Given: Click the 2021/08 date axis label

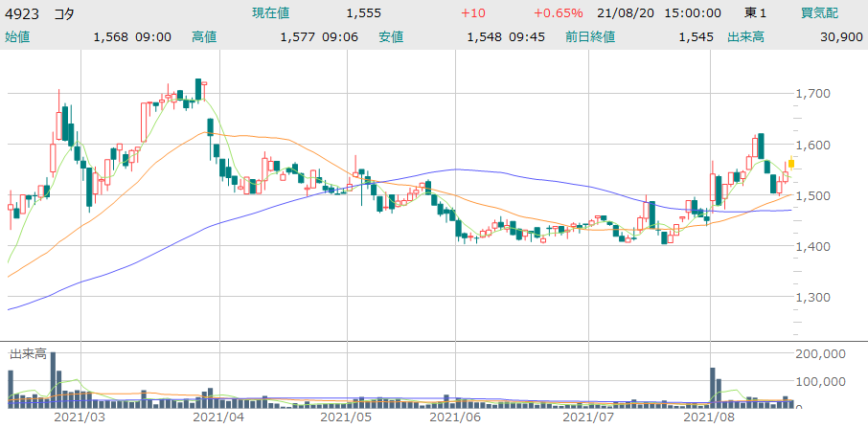Looking at the screenshot, I should (x=709, y=417).
